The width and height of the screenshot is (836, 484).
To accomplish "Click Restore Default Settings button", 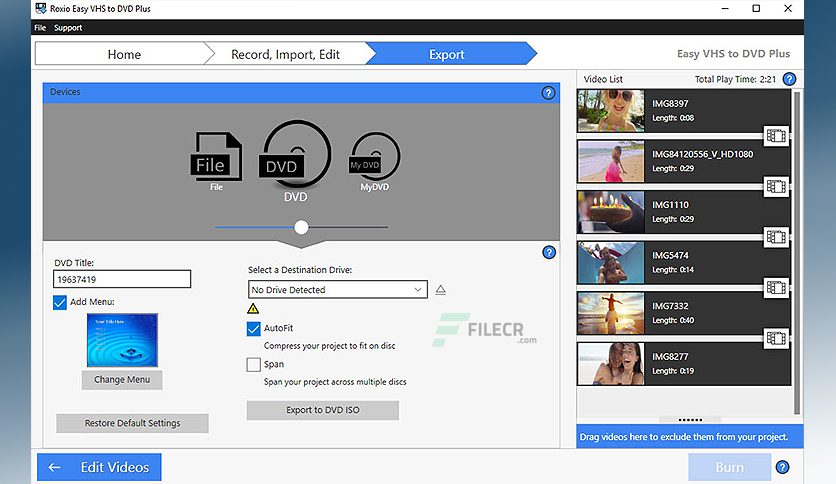I will coord(132,423).
